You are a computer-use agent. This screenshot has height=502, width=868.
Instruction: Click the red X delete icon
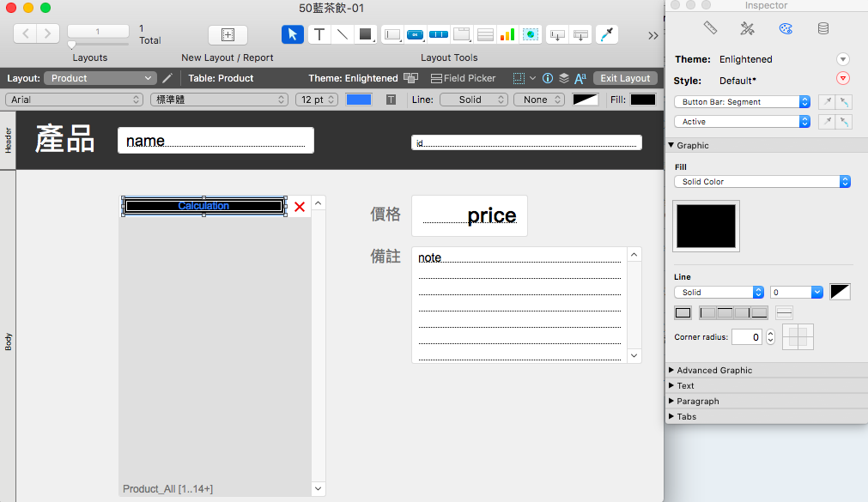[x=300, y=207]
